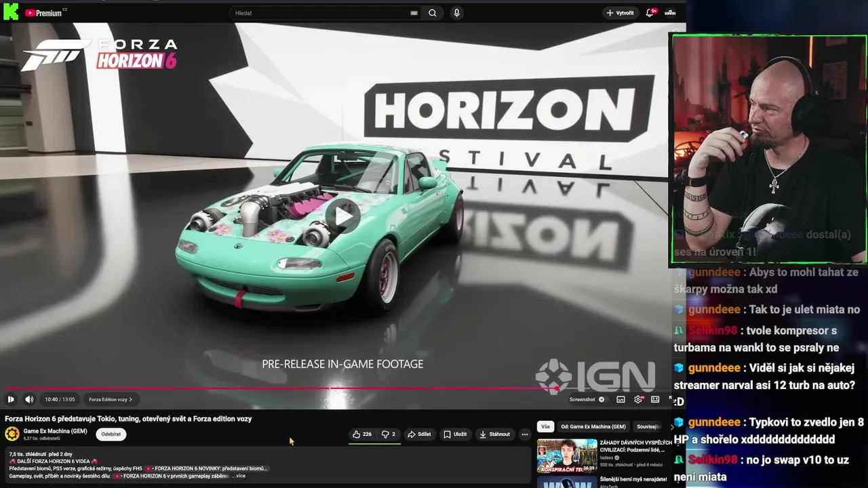Click the video title Forza Horizon 6 představuje Tokio
Viewport: 868px width, 488px height.
128,419
